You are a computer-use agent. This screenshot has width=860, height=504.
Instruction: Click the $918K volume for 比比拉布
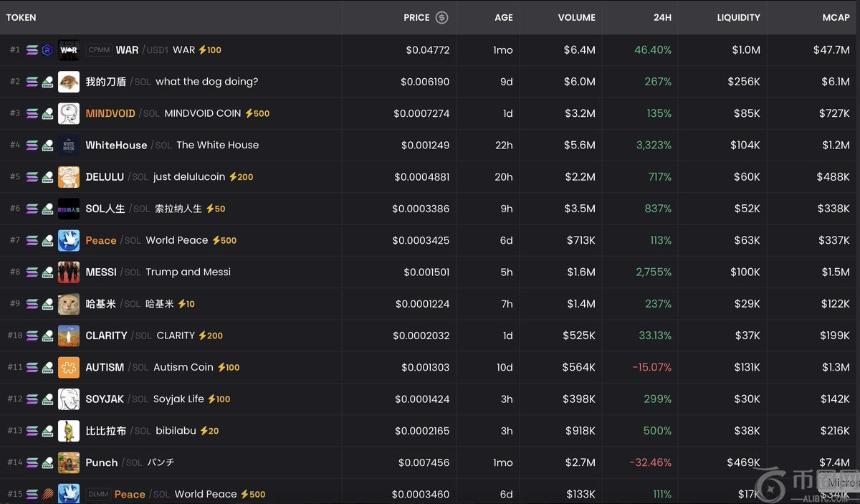pyautogui.click(x=580, y=431)
